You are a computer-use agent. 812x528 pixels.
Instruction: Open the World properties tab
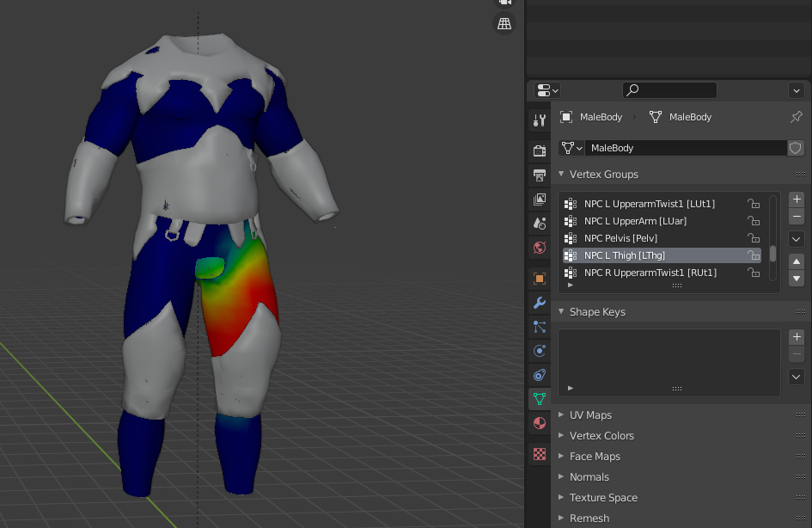539,248
